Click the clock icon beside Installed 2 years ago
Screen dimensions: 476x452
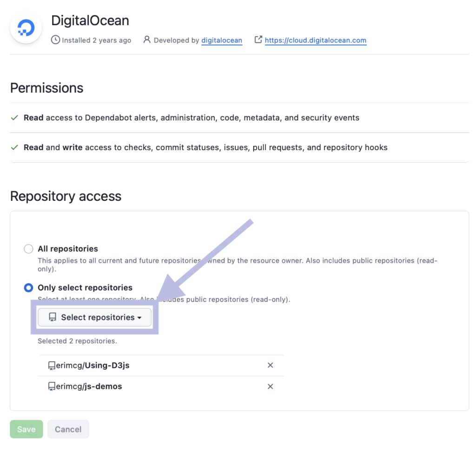tap(55, 40)
